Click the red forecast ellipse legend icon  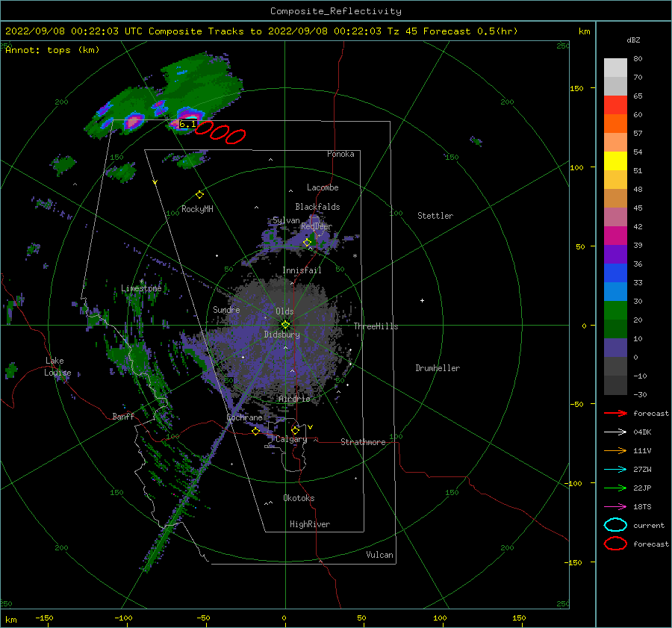(615, 544)
